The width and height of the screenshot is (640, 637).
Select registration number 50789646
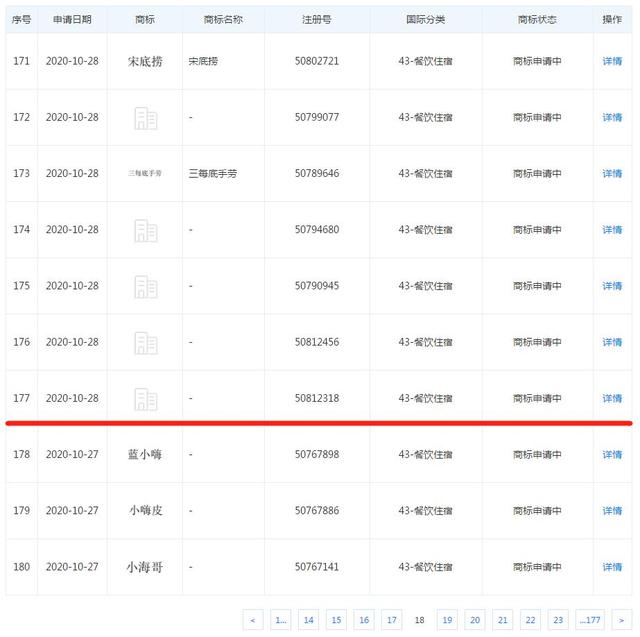pyautogui.click(x=317, y=173)
